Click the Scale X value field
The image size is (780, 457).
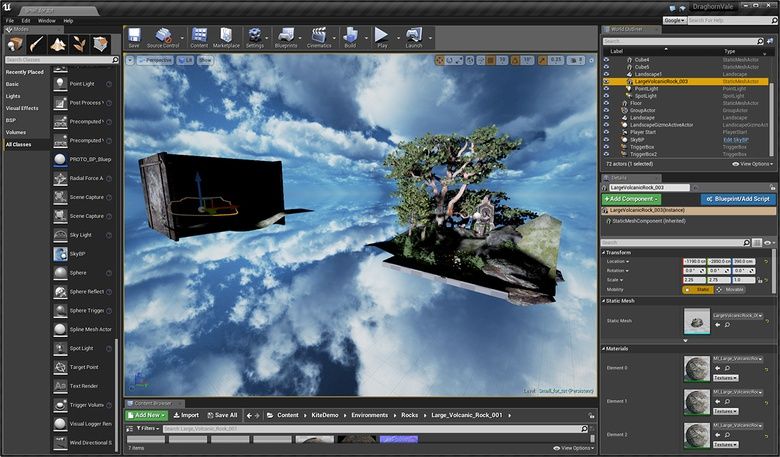coord(694,280)
